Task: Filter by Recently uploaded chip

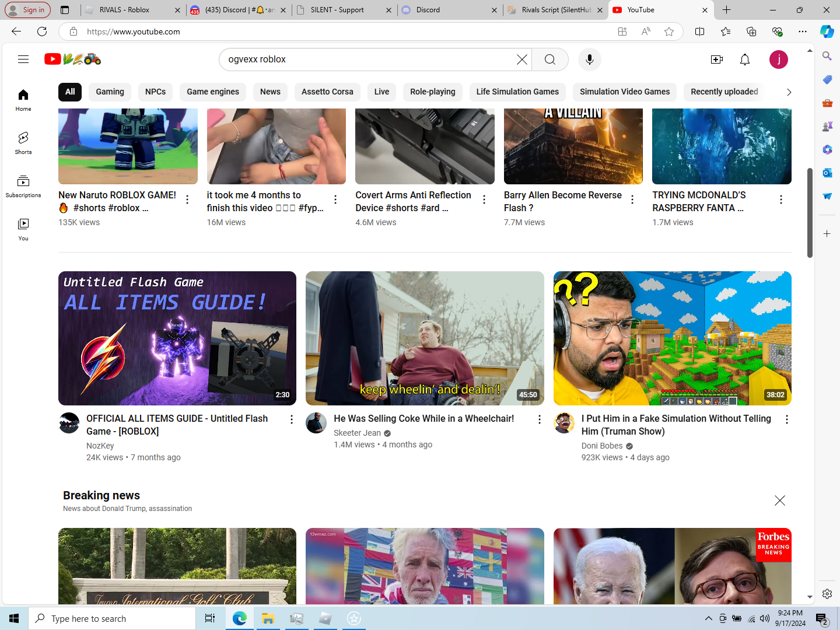Action: click(724, 92)
